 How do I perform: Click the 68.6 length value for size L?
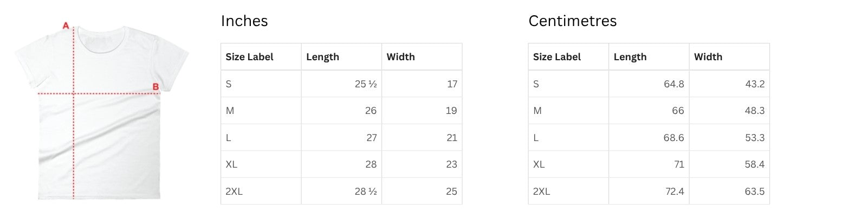coord(649,137)
